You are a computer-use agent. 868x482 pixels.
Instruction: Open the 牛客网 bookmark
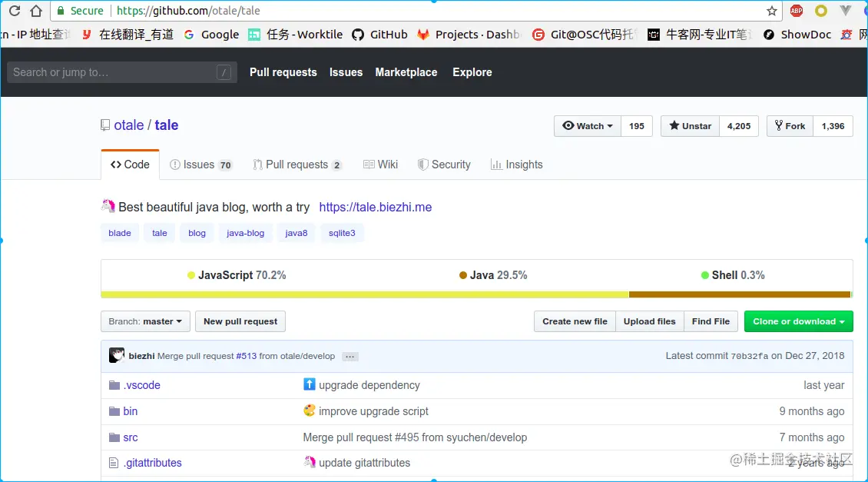(700, 35)
